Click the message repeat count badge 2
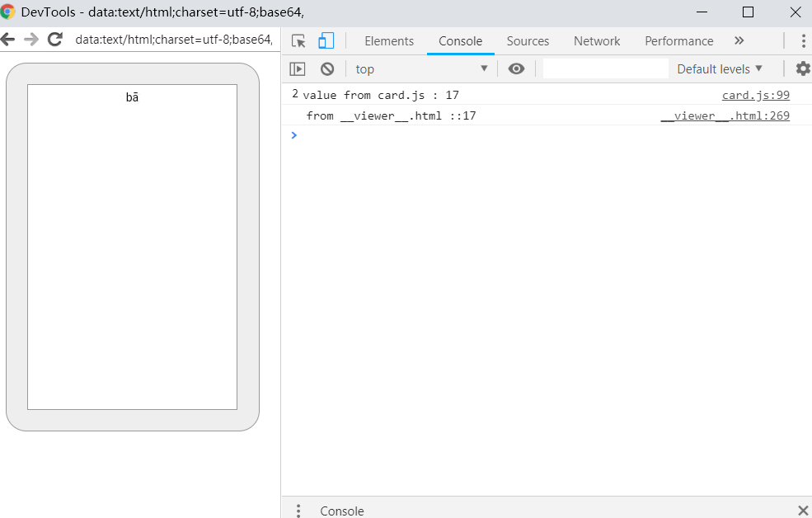This screenshot has width=812, height=518. [x=295, y=94]
